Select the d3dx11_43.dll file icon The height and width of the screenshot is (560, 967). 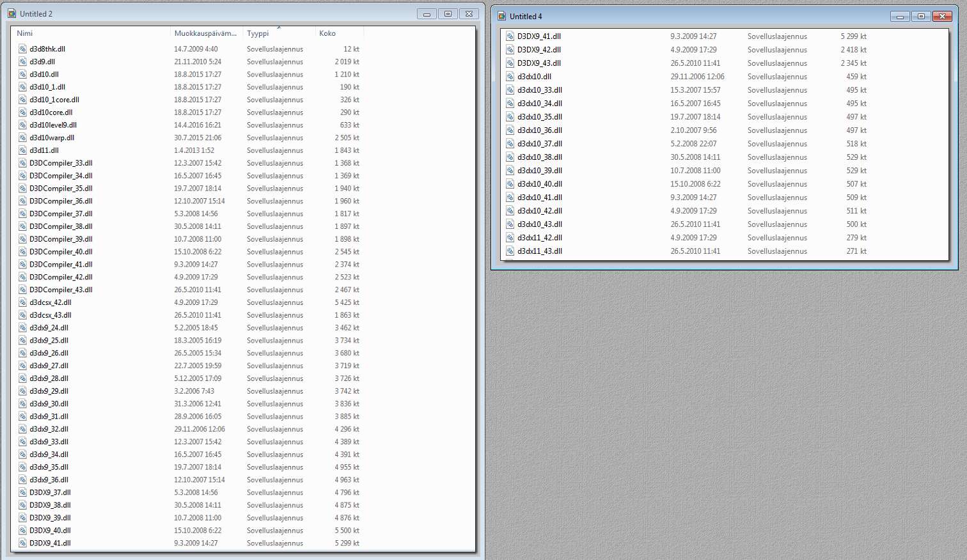tap(510, 251)
